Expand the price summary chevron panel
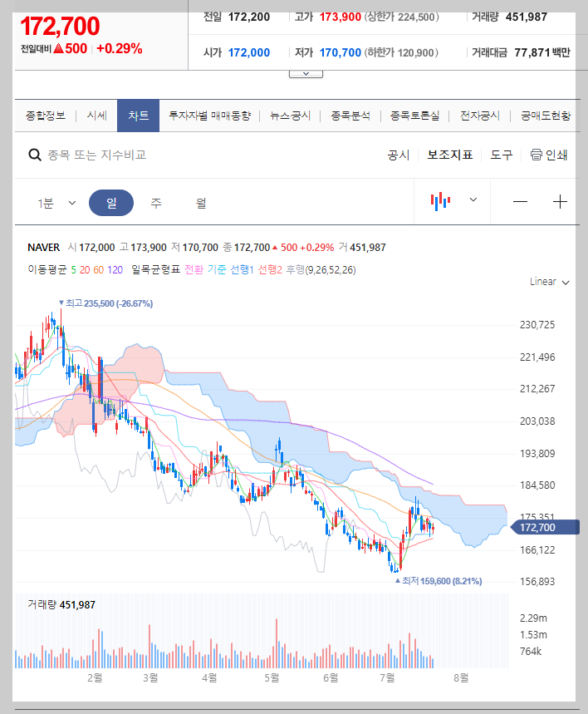Image resolution: width=588 pixels, height=714 pixels. pos(306,71)
